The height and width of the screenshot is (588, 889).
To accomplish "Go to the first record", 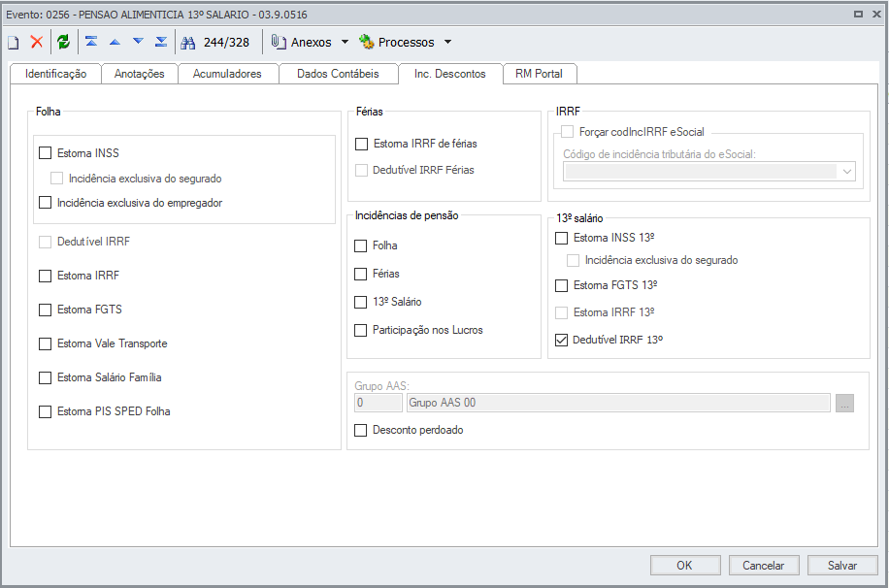I will click(91, 42).
